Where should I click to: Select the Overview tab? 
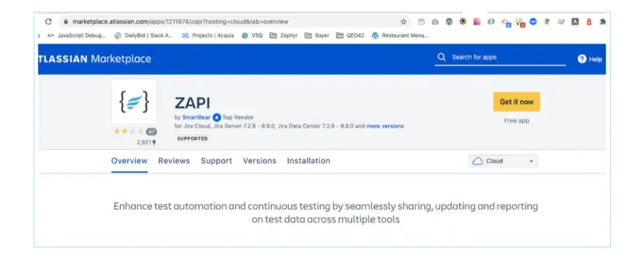[x=129, y=161]
